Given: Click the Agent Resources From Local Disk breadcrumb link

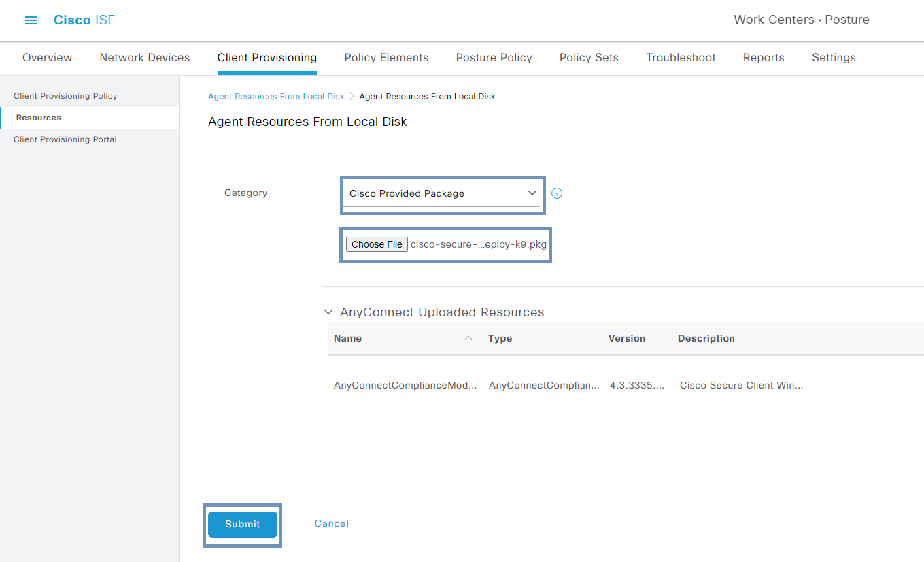Looking at the screenshot, I should coord(276,97).
